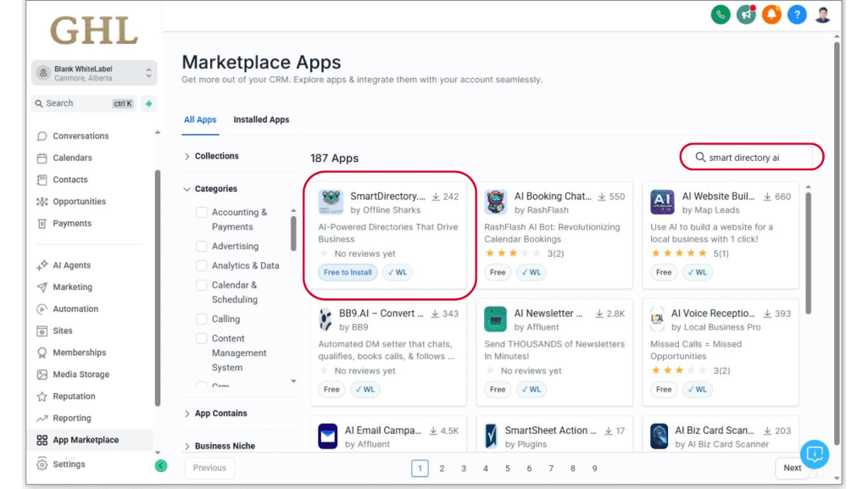Click the Next page button
868x489 pixels.
point(792,468)
